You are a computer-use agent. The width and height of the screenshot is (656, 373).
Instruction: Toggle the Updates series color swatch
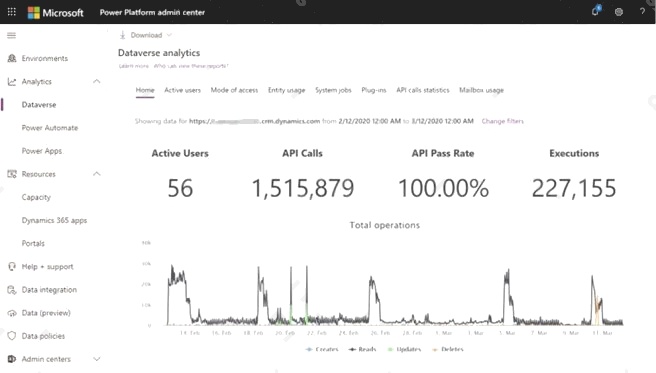(391, 349)
